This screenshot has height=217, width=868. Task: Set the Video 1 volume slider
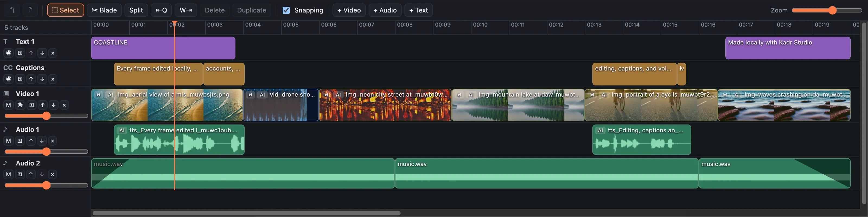pos(46,116)
